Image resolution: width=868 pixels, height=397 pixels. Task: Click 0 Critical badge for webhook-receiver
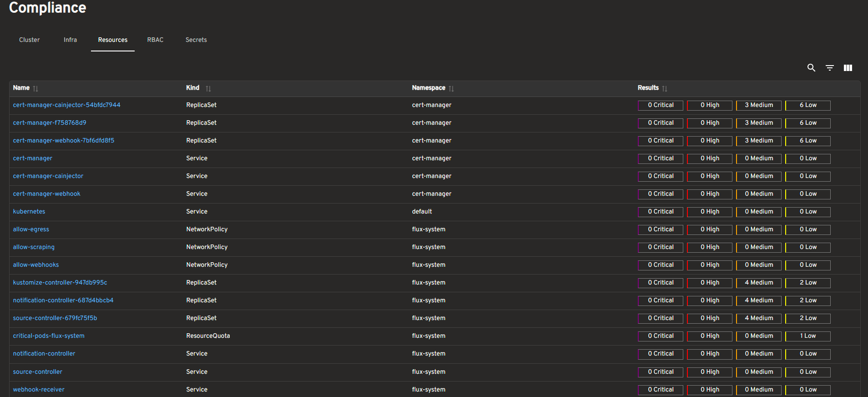pos(661,390)
